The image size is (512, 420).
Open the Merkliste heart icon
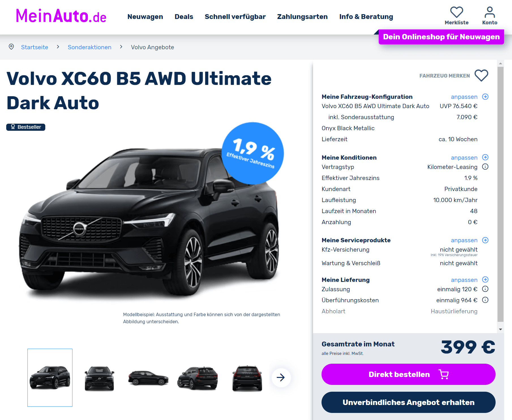[x=457, y=12]
